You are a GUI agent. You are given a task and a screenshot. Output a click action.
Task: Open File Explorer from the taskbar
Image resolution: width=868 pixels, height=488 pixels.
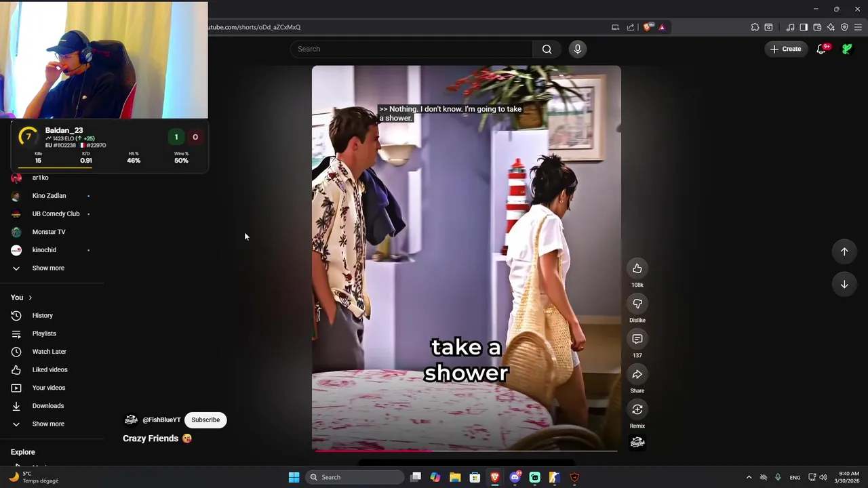click(x=455, y=477)
